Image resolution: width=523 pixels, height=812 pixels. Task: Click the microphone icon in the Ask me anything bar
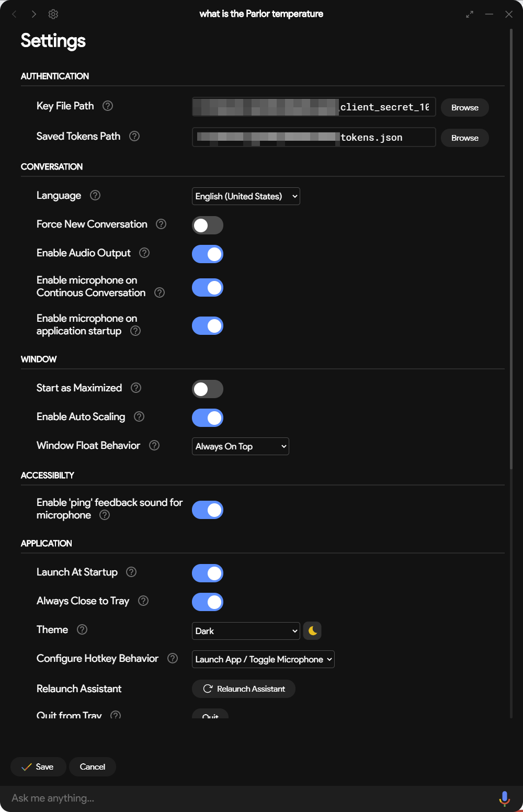[504, 799]
